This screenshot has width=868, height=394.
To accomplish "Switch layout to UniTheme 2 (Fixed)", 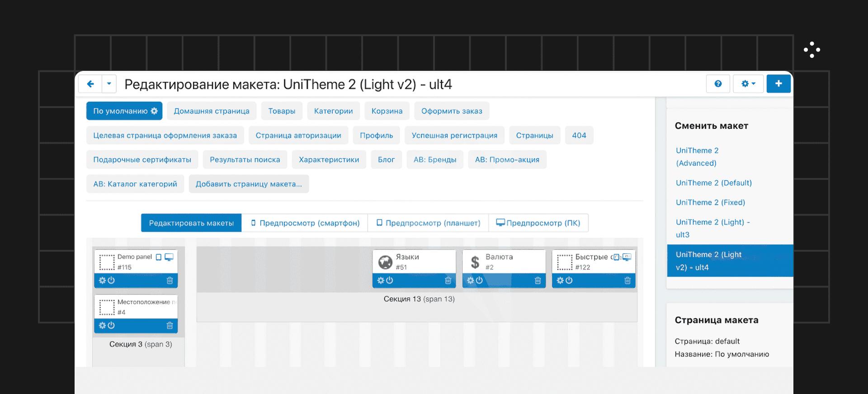I will tap(711, 202).
